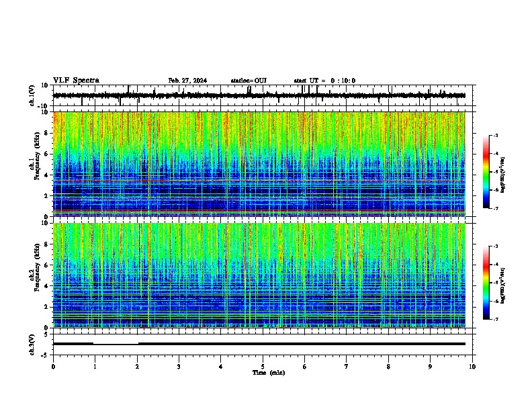Screen dimensions: 532x411
Task: Click the time axis tick label 3
Action: coord(179,367)
